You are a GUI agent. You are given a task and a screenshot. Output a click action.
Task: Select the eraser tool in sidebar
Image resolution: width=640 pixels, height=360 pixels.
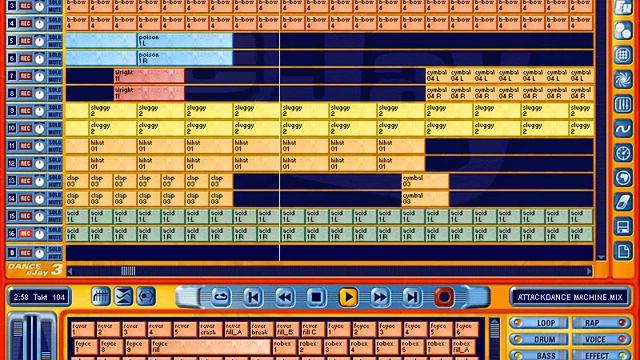pyautogui.click(x=623, y=202)
